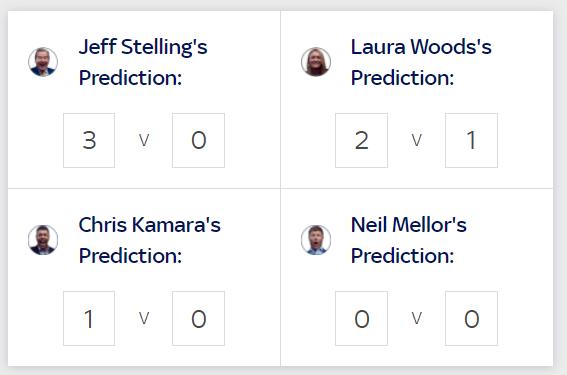Image resolution: width=567 pixels, height=375 pixels.
Task: Click Jeff Stelling's avatar photo
Action: coord(43,62)
